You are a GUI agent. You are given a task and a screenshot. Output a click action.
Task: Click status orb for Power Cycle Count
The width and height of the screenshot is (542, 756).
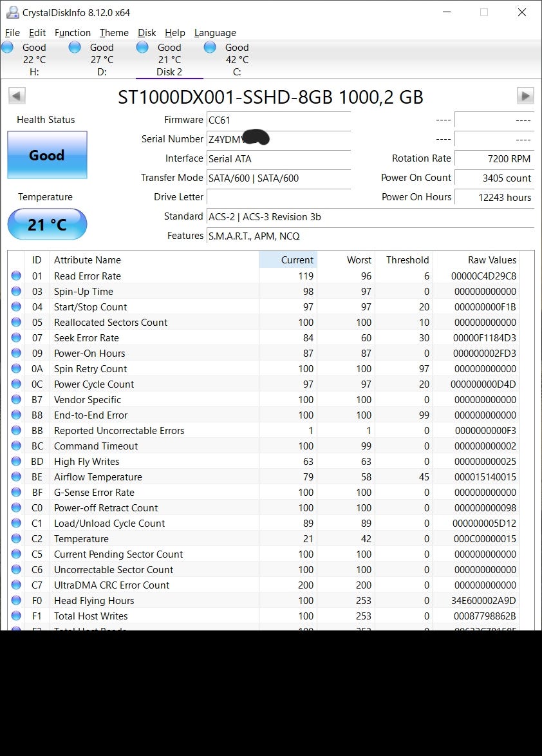pos(16,384)
